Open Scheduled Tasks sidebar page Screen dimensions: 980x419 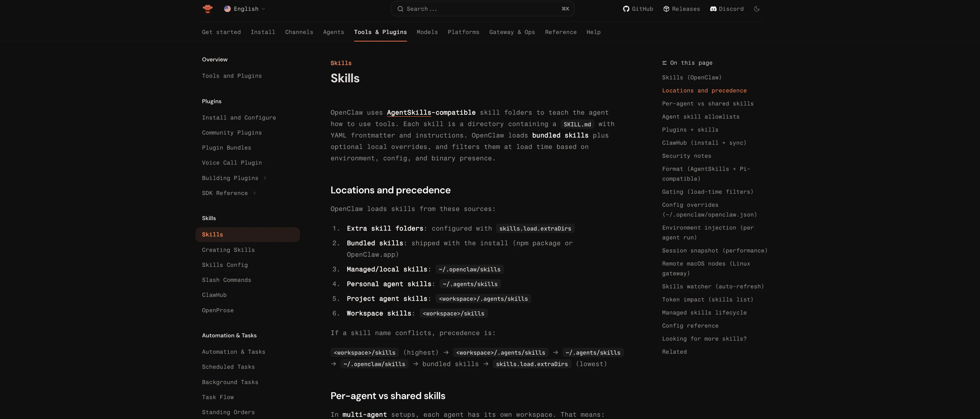tap(228, 367)
